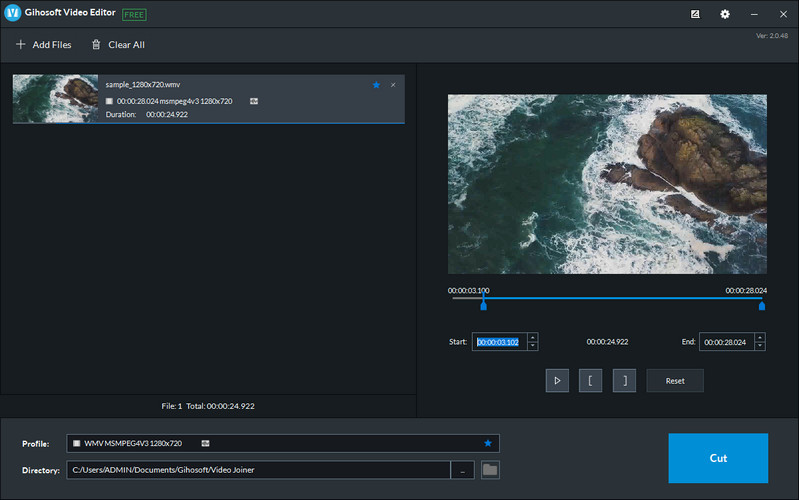The width and height of the screenshot is (799, 500).
Task: Click the start handle on the trim slider
Action: (484, 305)
